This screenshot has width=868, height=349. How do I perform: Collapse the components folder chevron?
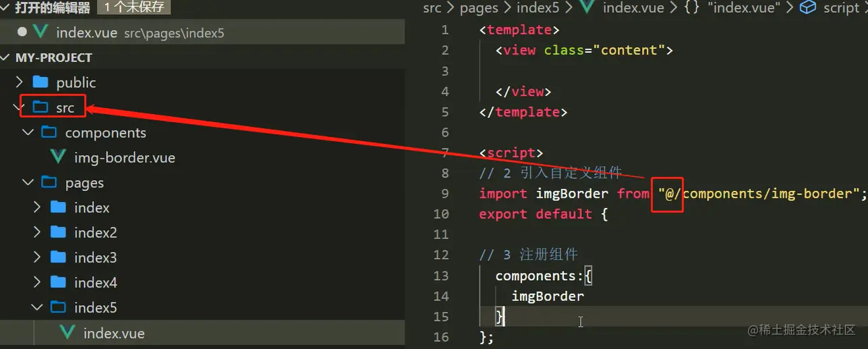click(x=28, y=132)
